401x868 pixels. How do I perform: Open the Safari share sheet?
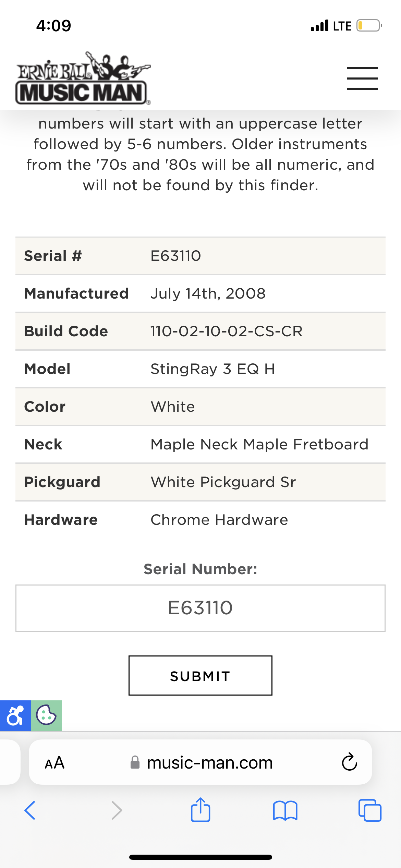(x=200, y=810)
